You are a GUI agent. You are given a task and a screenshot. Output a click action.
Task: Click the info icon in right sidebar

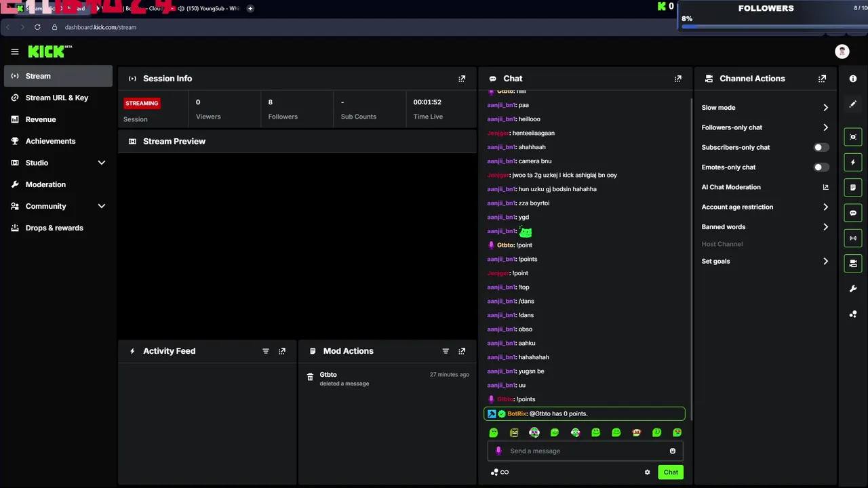click(853, 79)
